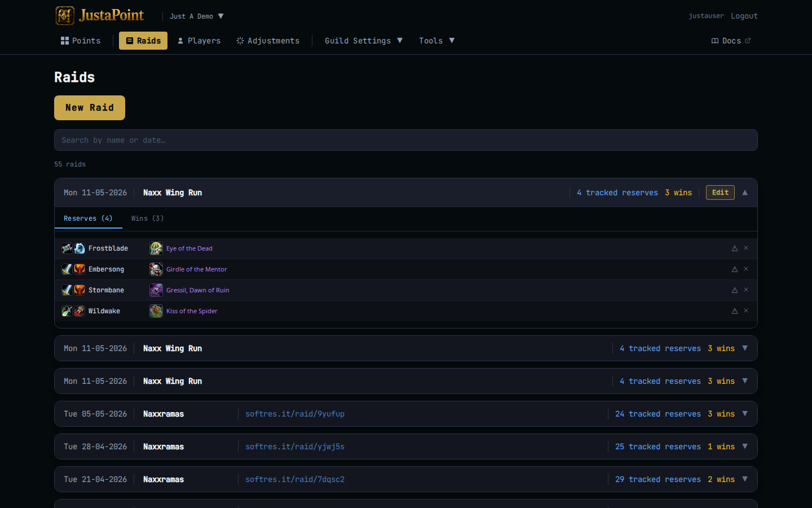Click "24 tracked reserves" on the 05-05-2026 raid
This screenshot has width=812, height=508.
[658, 414]
